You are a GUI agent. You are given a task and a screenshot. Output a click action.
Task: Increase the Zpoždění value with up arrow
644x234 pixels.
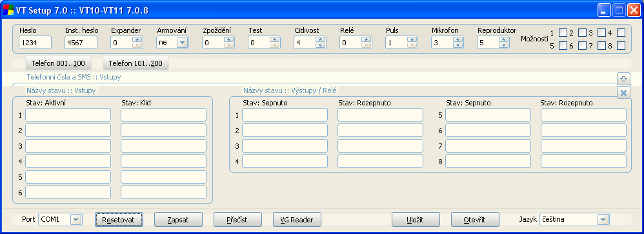point(229,40)
